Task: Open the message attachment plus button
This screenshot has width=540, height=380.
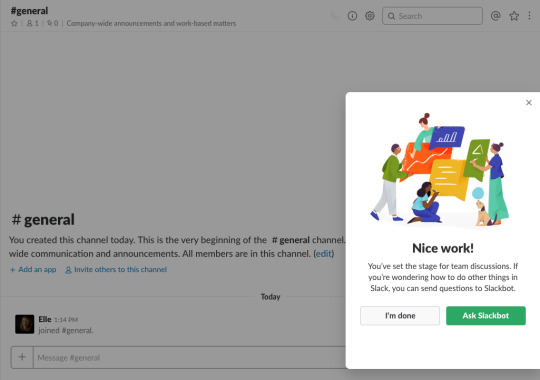Action: (x=22, y=357)
